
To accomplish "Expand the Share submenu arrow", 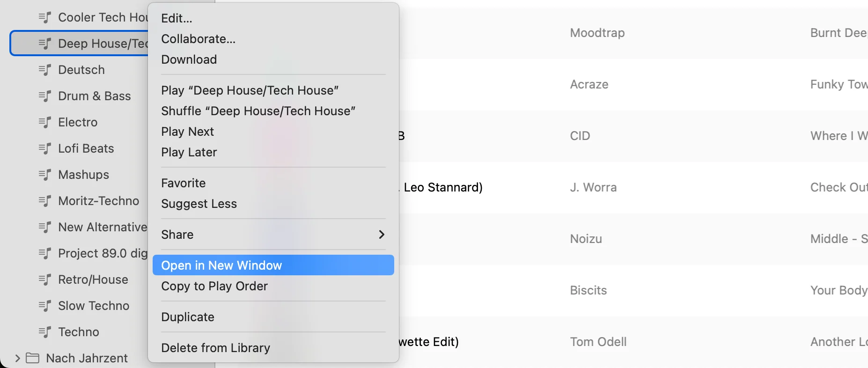I will [x=382, y=235].
